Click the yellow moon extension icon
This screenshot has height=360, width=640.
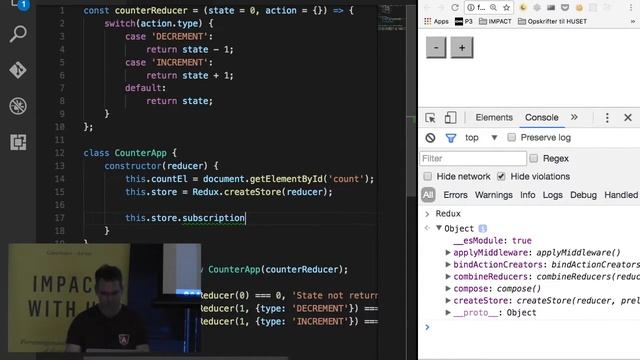[x=523, y=7]
